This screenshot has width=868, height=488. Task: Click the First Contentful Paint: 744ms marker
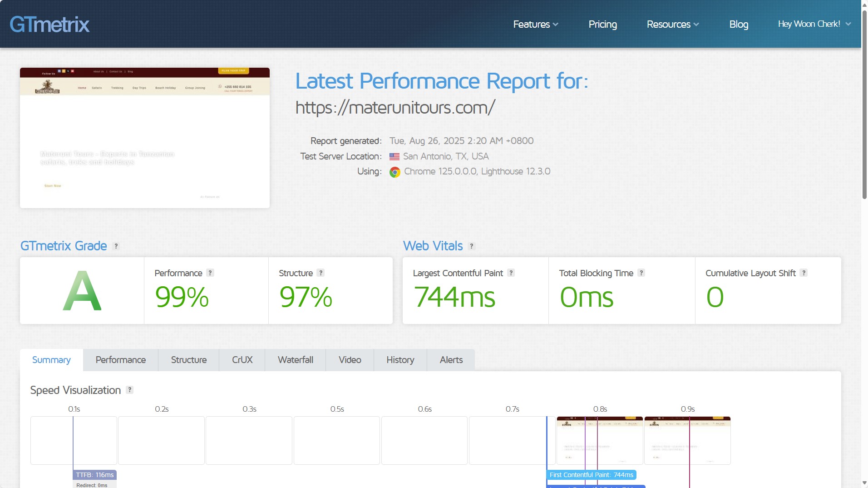[592, 475]
